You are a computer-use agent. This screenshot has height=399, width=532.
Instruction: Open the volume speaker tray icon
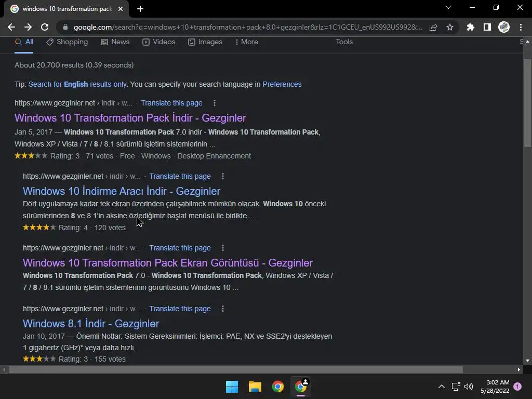click(x=469, y=387)
